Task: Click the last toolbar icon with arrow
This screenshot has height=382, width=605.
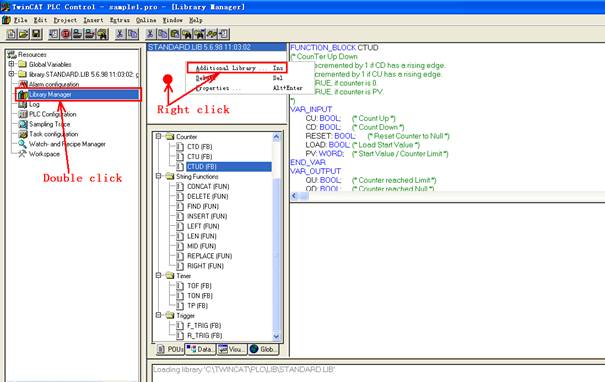Action: pyautogui.click(x=224, y=34)
